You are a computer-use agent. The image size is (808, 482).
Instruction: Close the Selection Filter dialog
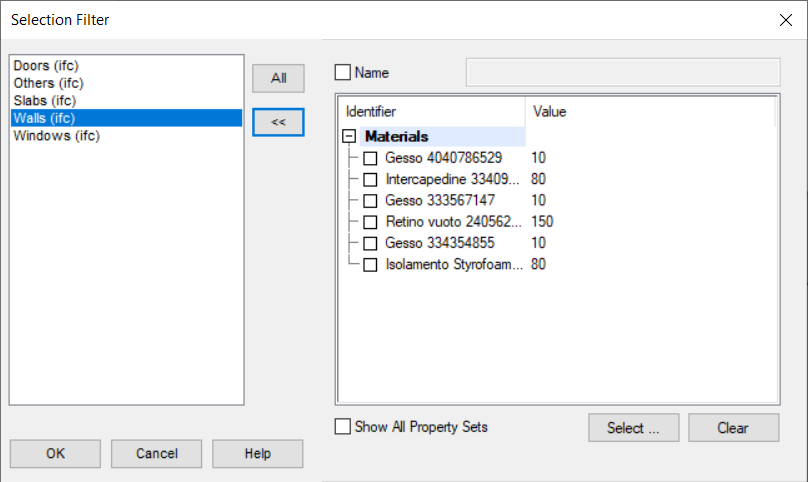click(784, 20)
